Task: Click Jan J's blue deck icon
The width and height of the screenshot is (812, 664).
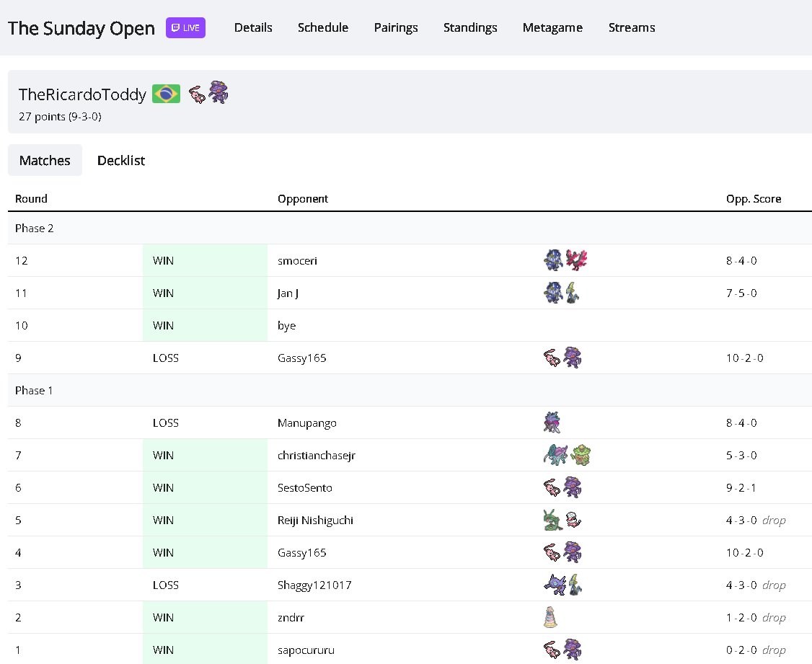Action: (x=553, y=293)
